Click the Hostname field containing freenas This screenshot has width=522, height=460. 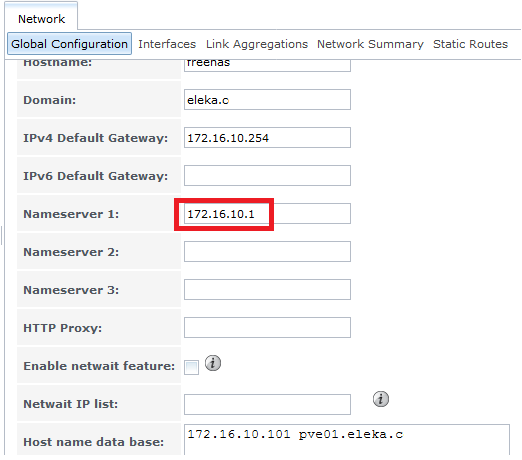coord(267,65)
